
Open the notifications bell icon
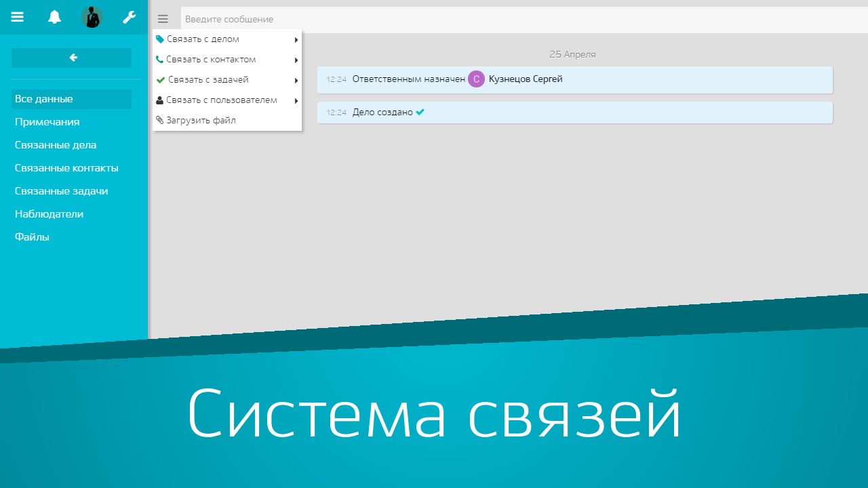[x=54, y=18]
